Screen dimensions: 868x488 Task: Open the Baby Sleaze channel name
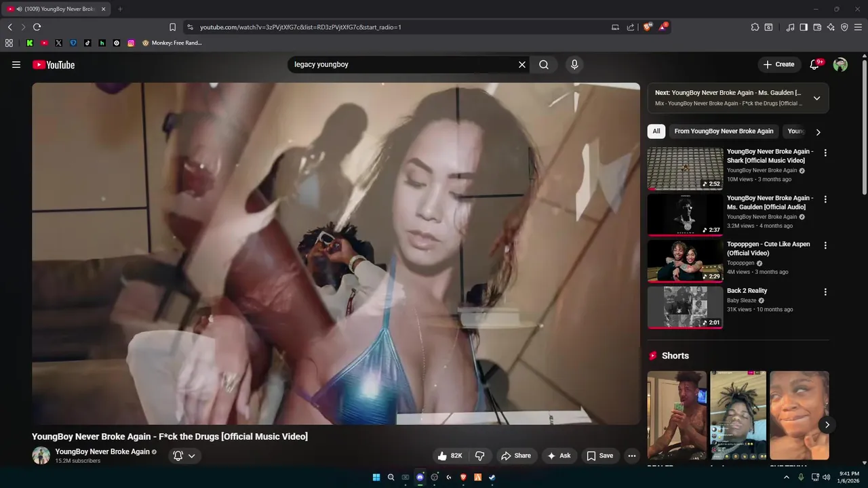[741, 300]
